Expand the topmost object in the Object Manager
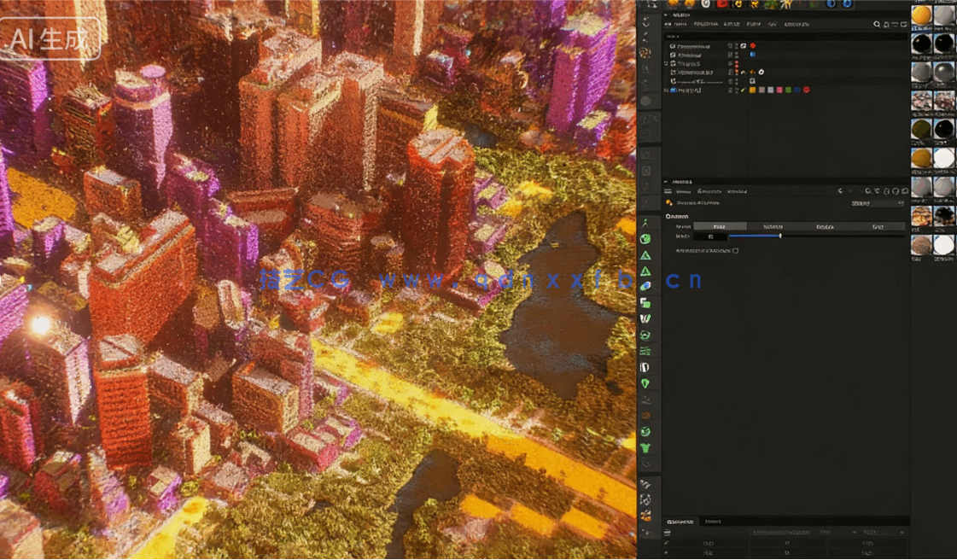The height and width of the screenshot is (560, 957). tap(668, 45)
